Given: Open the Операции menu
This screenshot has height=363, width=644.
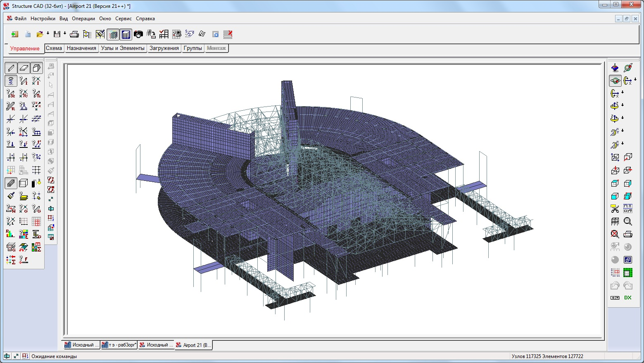Looking at the screenshot, I should 83,19.
